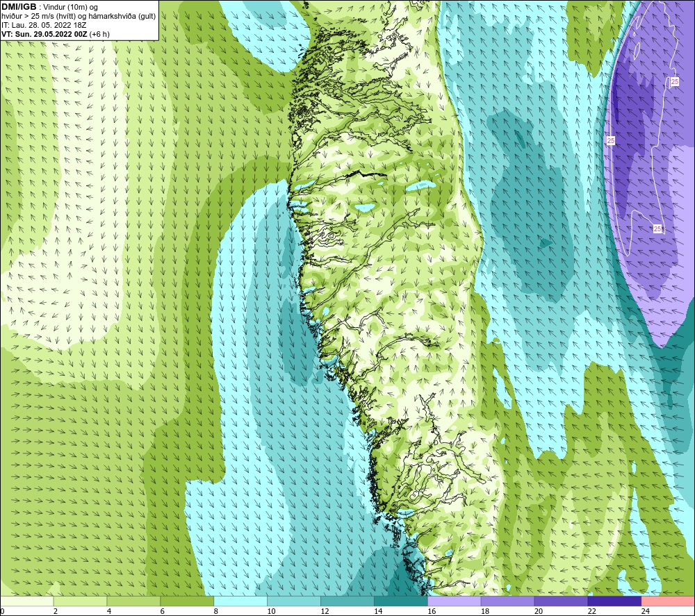Click the bold "DMI/IGB" title text
This screenshot has height=616, width=695.
point(19,7)
